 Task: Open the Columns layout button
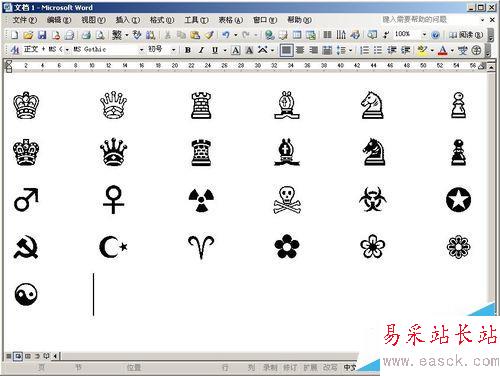tap(328, 35)
